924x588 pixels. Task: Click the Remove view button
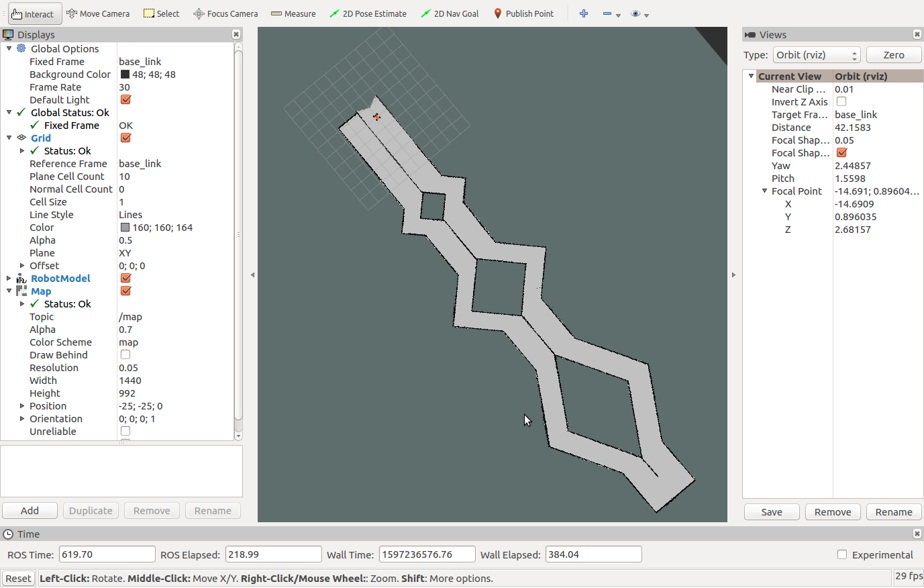(833, 512)
